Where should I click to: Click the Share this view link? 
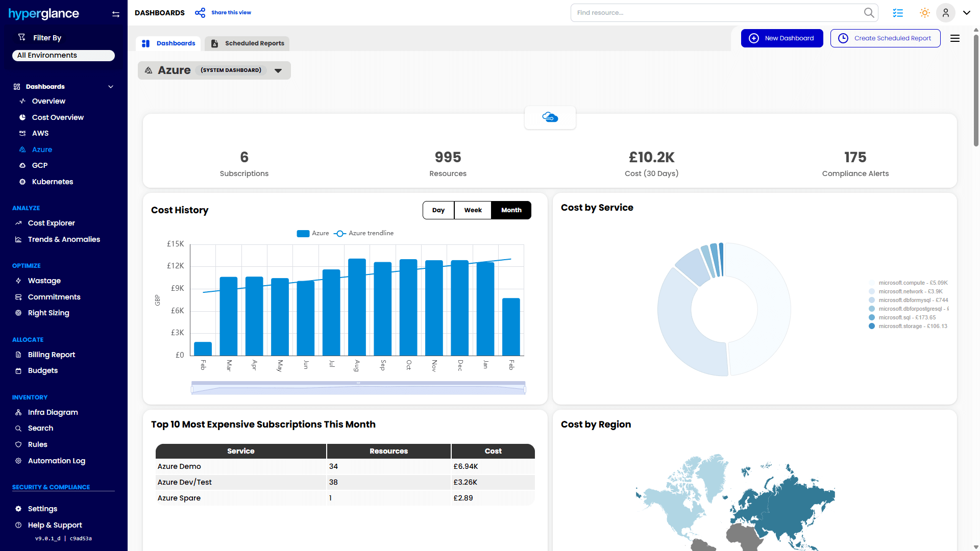(x=231, y=12)
